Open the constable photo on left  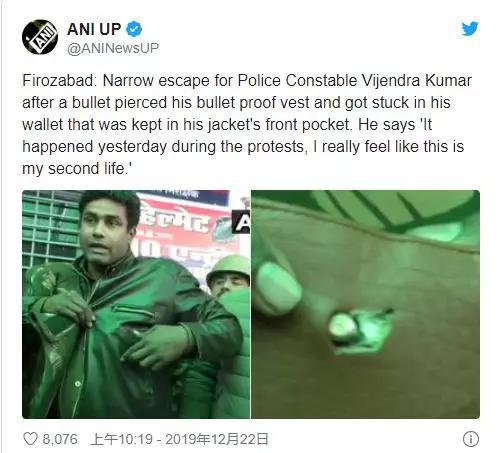[x=136, y=304]
